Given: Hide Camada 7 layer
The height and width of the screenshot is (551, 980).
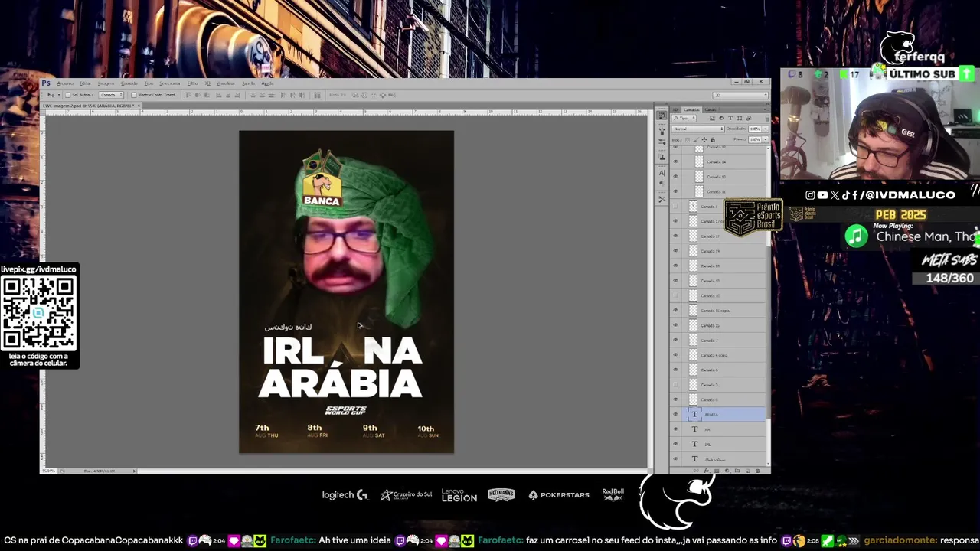Looking at the screenshot, I should point(675,340).
